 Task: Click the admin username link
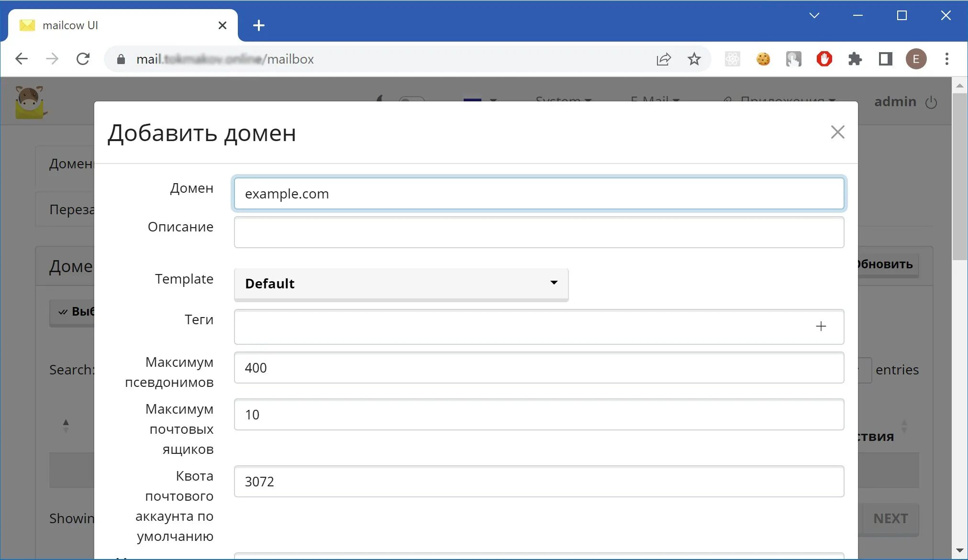point(895,101)
